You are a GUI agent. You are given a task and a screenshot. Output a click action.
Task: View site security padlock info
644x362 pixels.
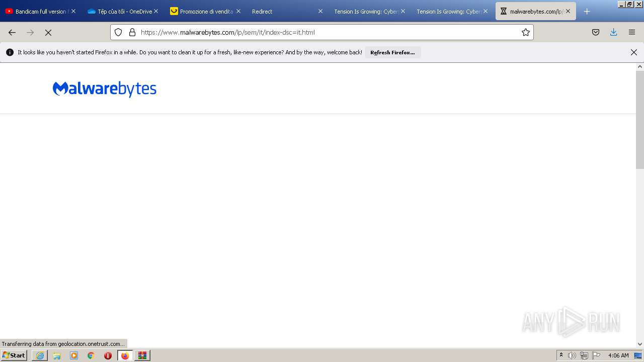point(132,32)
